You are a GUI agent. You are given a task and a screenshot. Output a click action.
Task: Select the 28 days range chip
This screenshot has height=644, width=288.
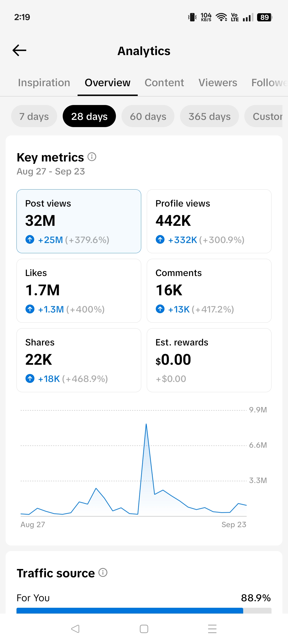tap(89, 116)
